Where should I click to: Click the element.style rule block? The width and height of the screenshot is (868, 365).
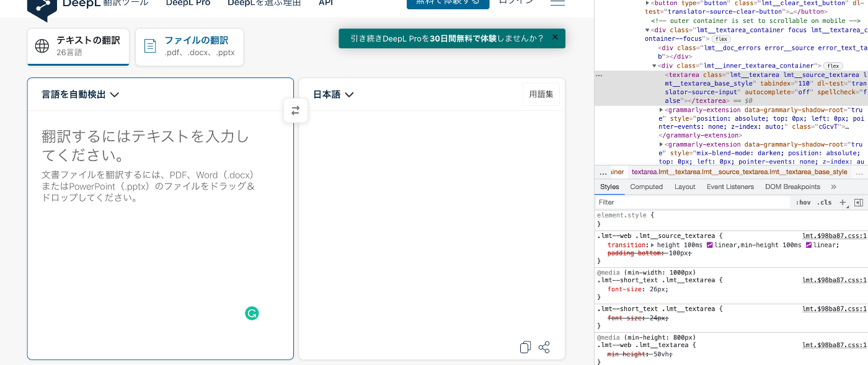(x=731, y=219)
